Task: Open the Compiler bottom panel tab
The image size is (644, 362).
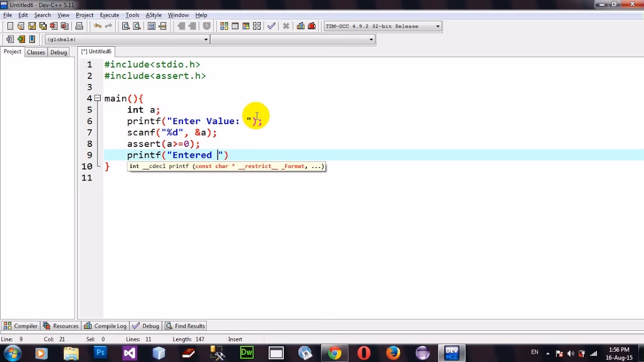Action: 21,326
